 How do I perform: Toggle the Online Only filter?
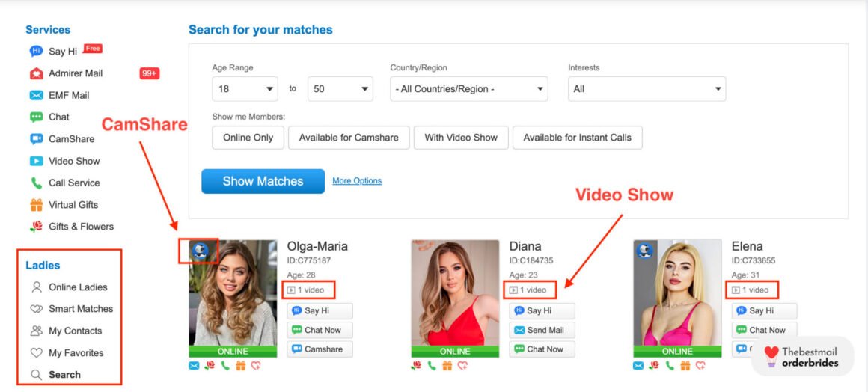[248, 138]
